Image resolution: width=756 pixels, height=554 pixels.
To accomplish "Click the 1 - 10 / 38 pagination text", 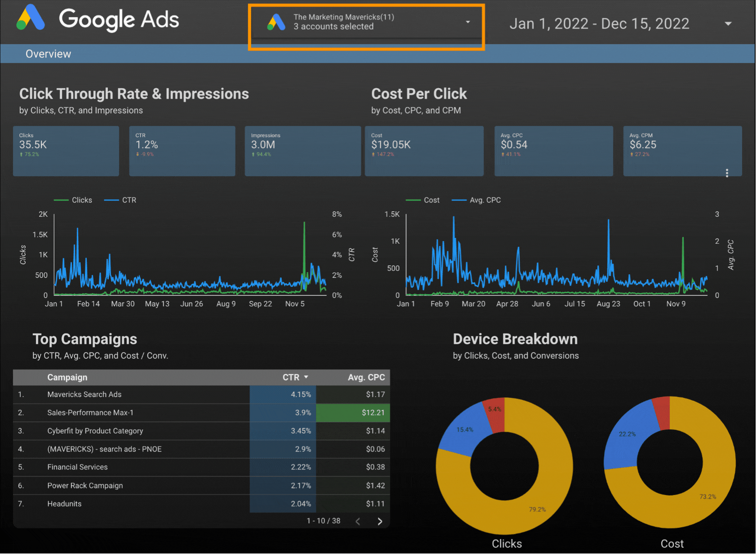I will click(x=324, y=521).
